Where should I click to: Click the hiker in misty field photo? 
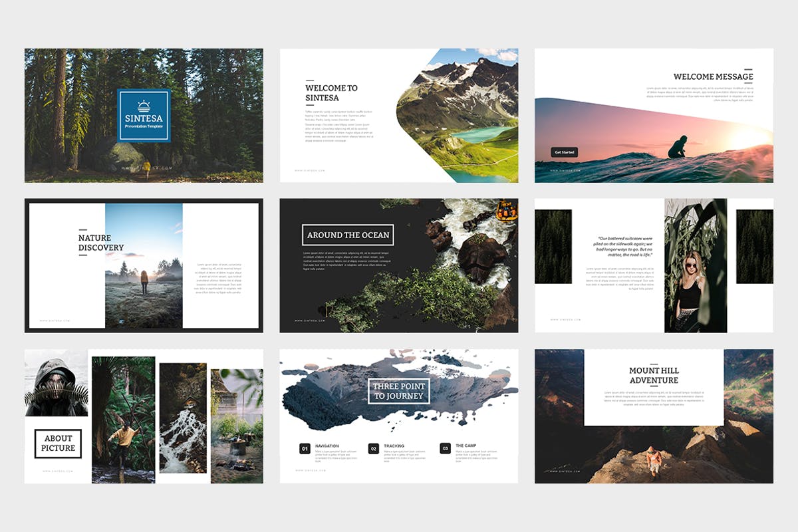(x=144, y=266)
